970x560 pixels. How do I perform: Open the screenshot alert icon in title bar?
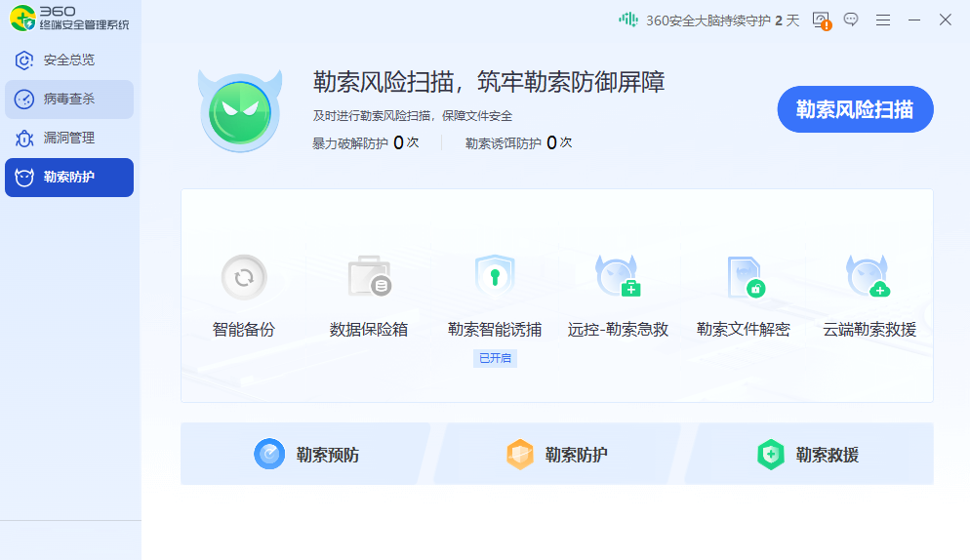click(821, 20)
